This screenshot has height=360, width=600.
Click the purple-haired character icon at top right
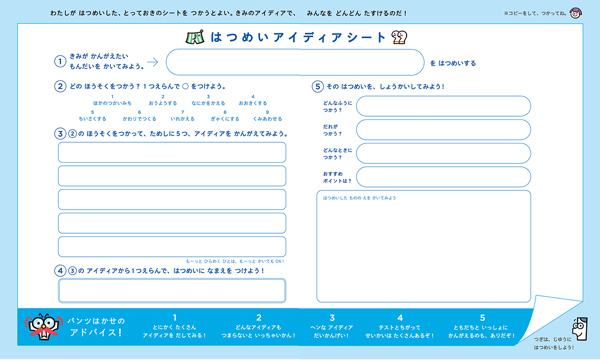575,13
